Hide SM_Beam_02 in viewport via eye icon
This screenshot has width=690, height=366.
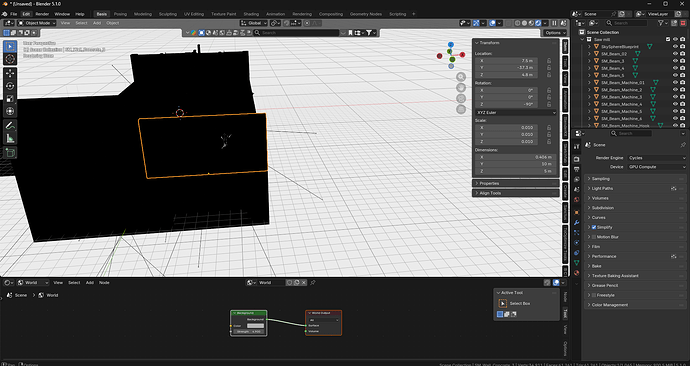[675, 54]
